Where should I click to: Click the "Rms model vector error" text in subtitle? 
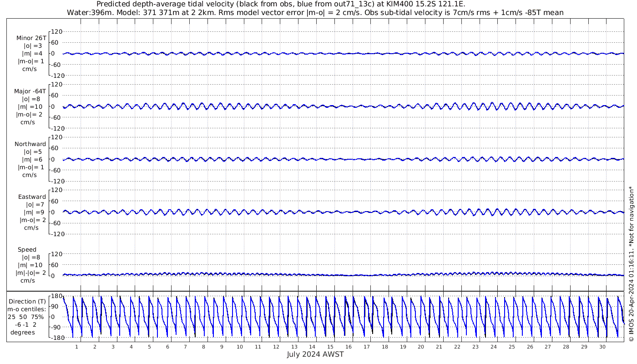pyautogui.click(x=262, y=13)
